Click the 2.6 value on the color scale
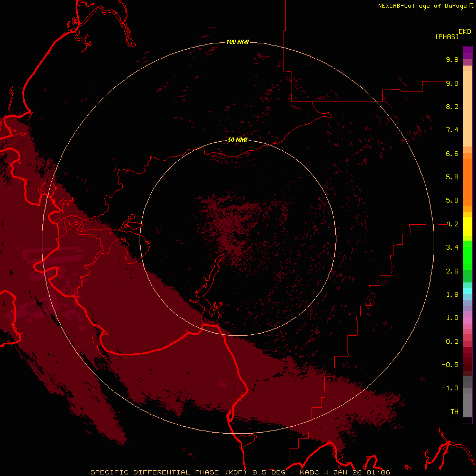 (452, 271)
